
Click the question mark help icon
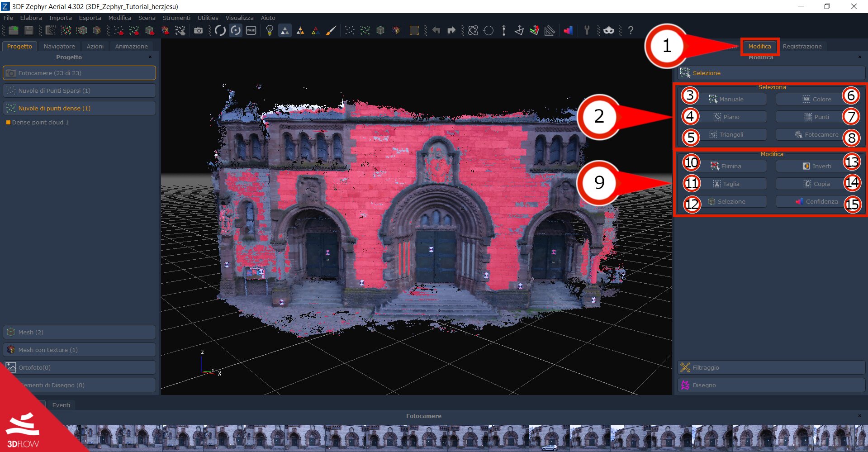[631, 30]
